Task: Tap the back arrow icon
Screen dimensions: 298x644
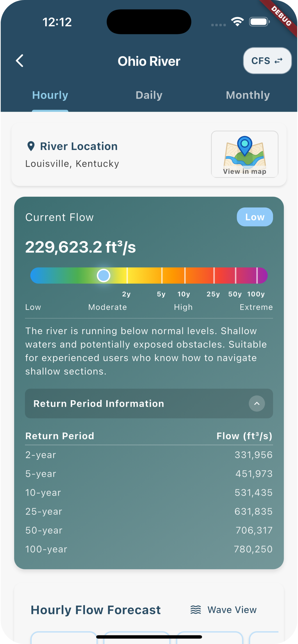Action: point(19,61)
